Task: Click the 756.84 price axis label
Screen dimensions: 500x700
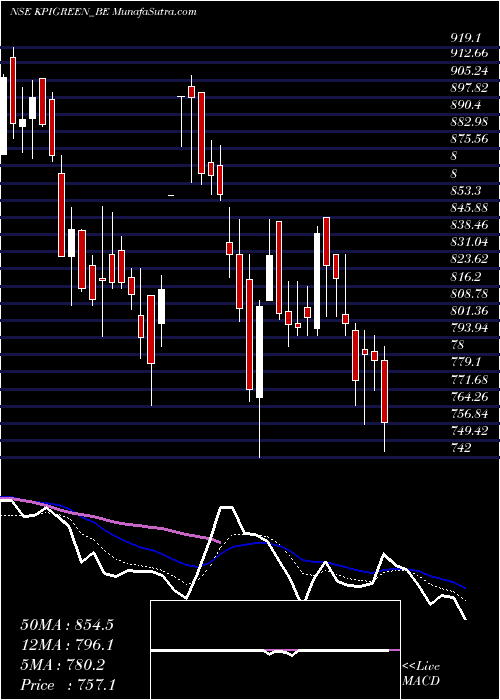Action: pos(469,413)
